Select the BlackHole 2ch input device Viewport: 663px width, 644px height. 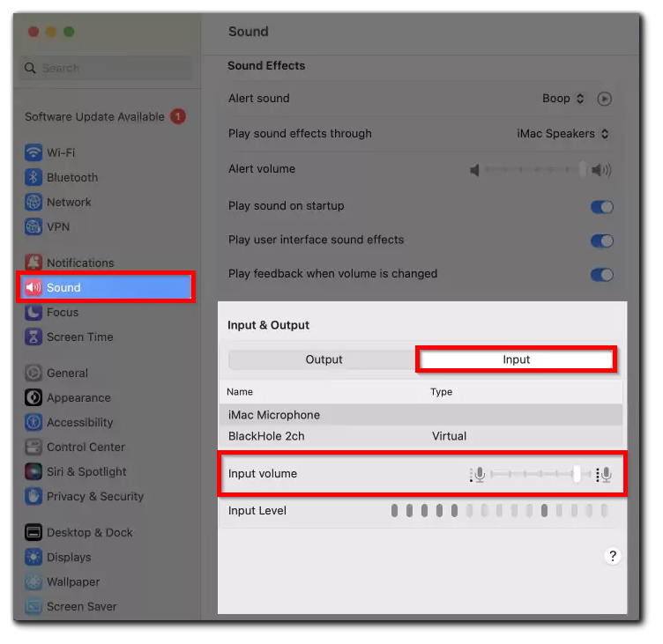click(421, 436)
